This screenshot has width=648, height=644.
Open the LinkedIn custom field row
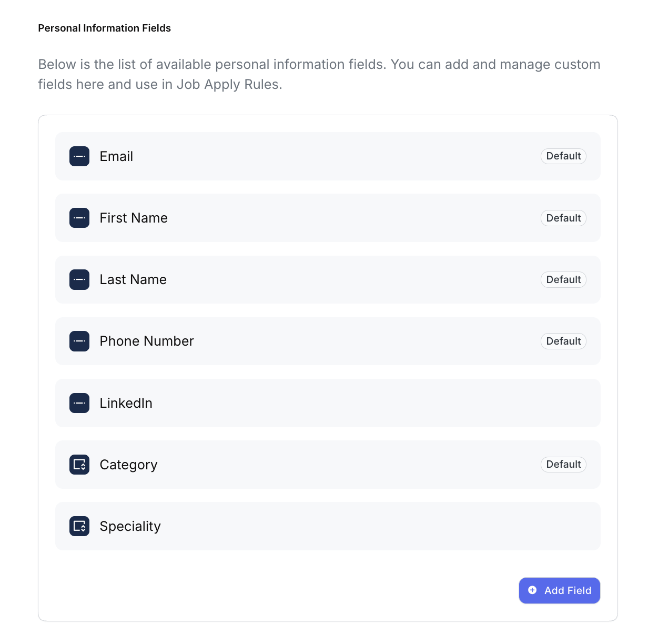click(327, 403)
